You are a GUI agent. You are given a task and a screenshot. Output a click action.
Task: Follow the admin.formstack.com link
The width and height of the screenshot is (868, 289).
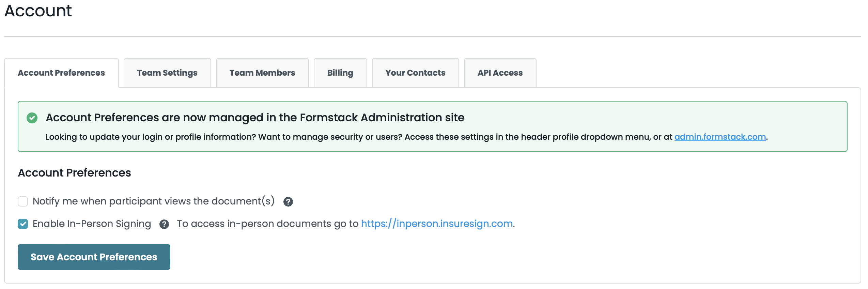720,137
